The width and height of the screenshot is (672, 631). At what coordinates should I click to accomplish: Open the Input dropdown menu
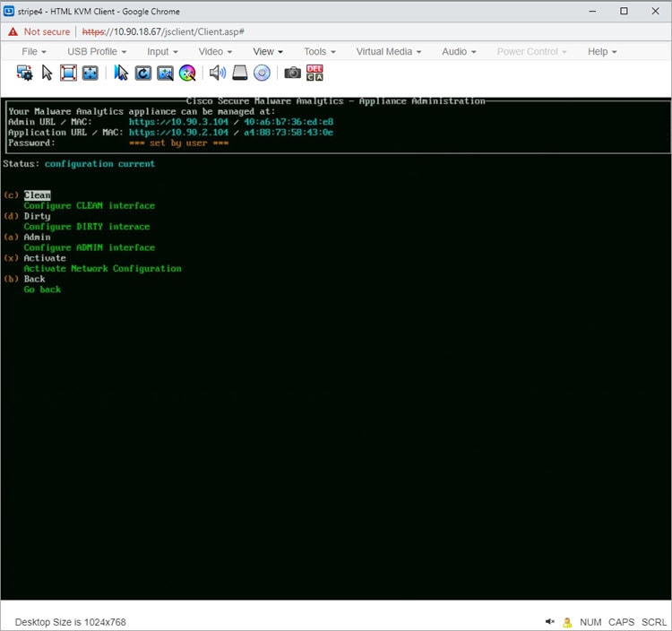tap(162, 51)
